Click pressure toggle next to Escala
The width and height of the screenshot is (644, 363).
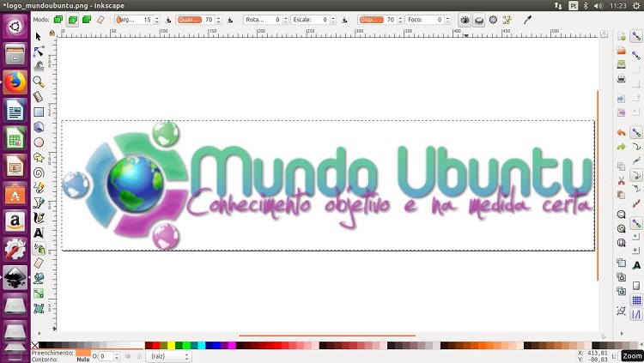344,19
